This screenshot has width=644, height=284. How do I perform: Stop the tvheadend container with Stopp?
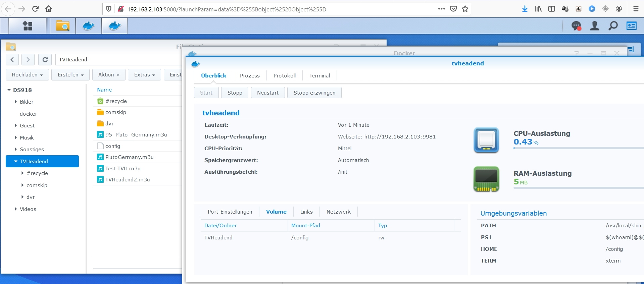click(235, 93)
